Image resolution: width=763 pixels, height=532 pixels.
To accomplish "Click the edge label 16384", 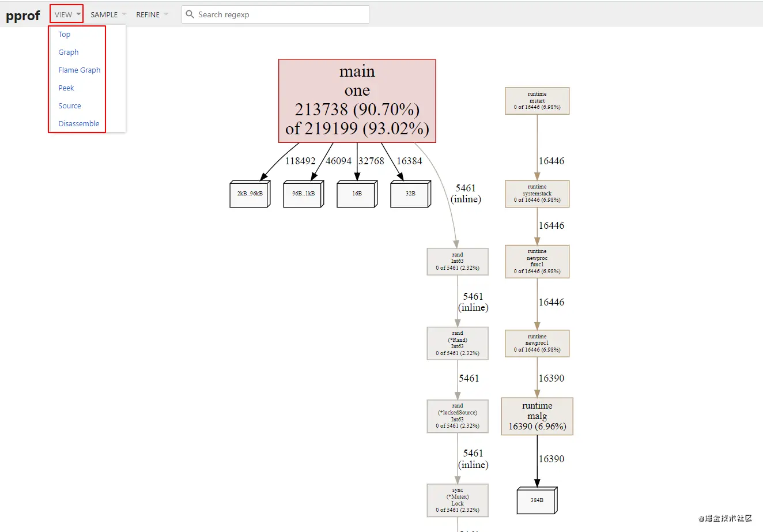I will point(409,161).
